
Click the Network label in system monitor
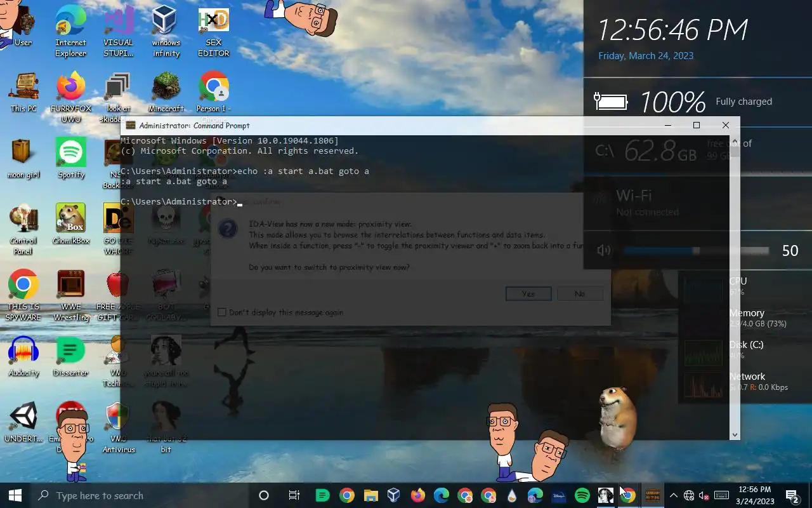pyautogui.click(x=747, y=377)
